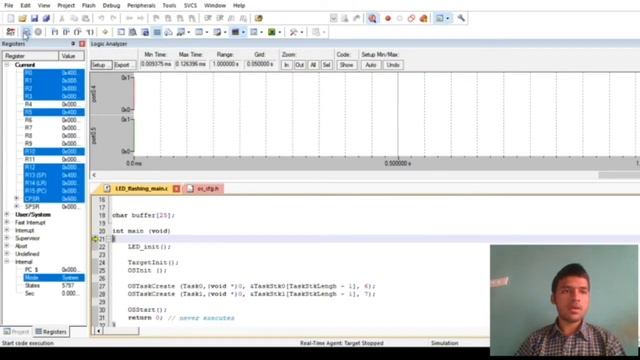Click the Logic Analyzer horizontal scrollbar thumb

[x=619, y=175]
